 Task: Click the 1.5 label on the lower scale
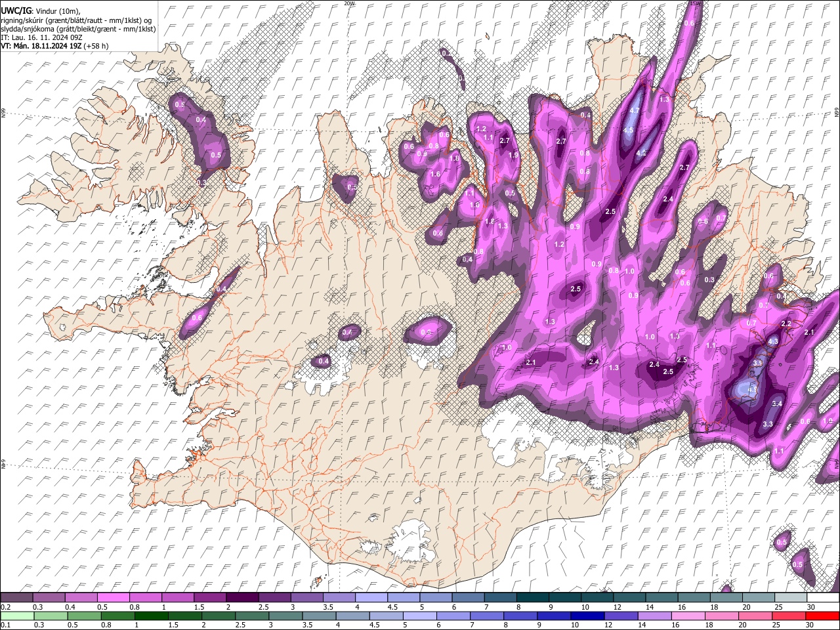pos(173,625)
